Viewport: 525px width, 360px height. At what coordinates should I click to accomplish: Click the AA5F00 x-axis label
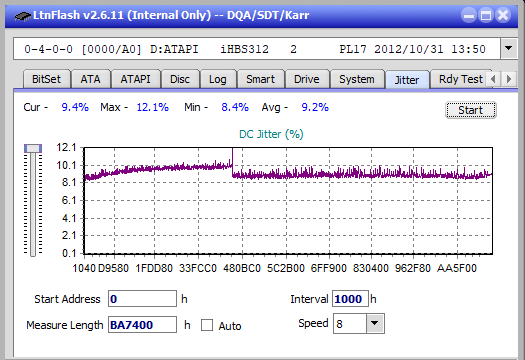pyautogui.click(x=457, y=268)
